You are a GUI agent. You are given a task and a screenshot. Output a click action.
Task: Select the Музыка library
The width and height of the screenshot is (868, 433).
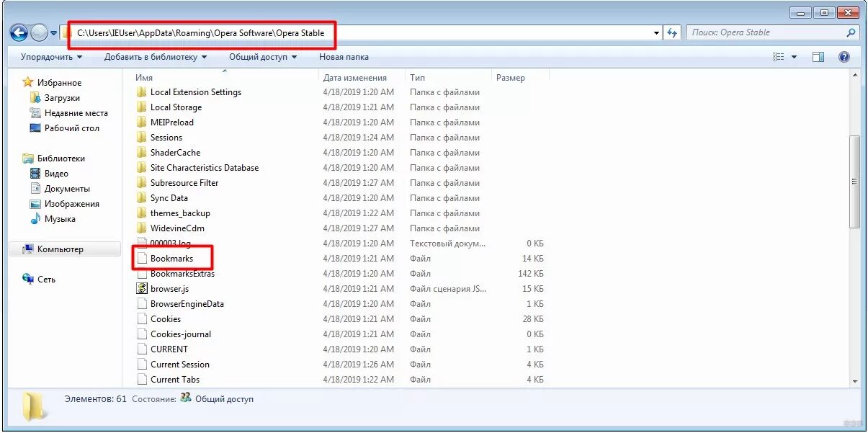[x=60, y=219]
